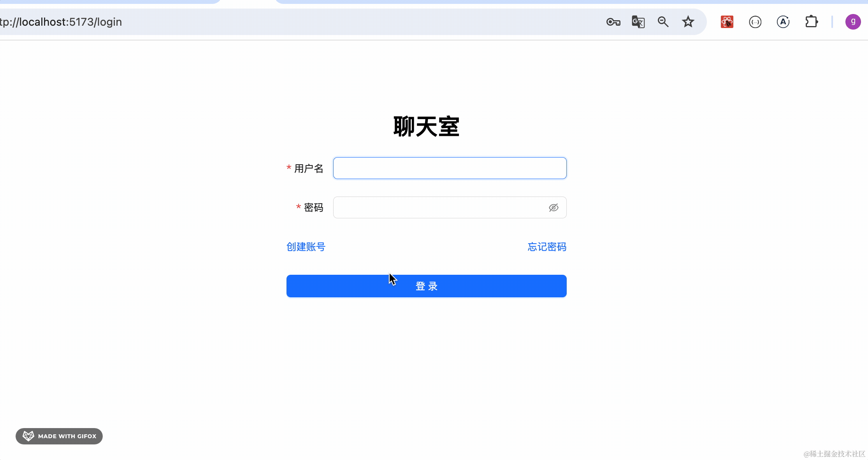Click the Made With Gifox badge
Screen dimensions: 868x460
point(59,436)
